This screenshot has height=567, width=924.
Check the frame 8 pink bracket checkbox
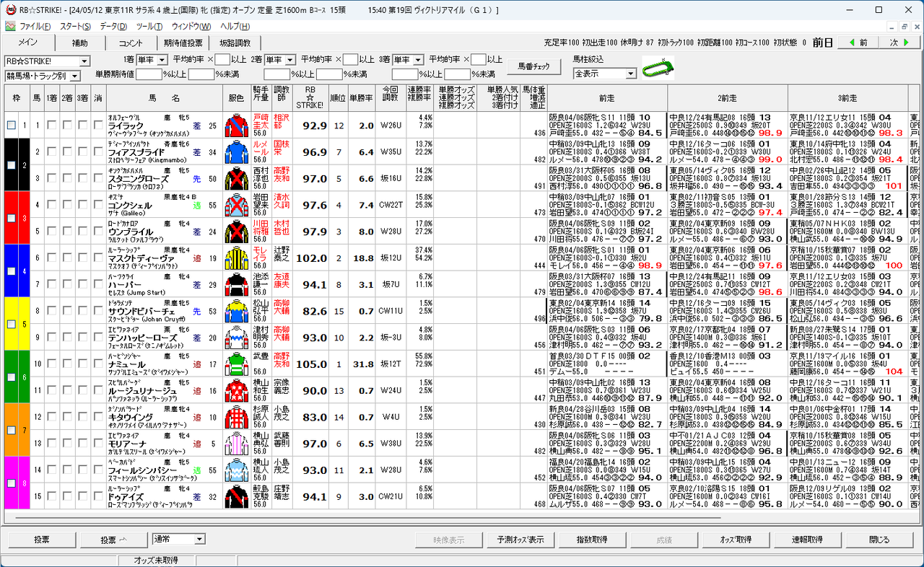(11, 483)
